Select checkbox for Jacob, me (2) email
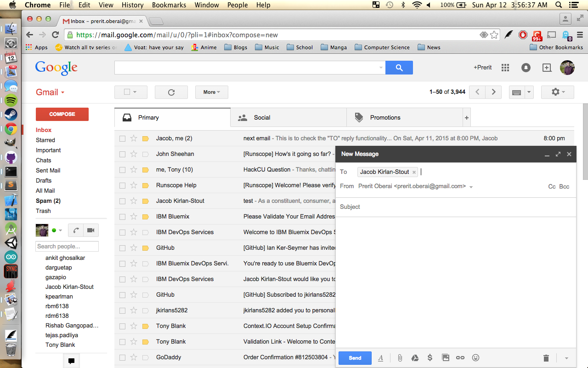This screenshot has height=368, width=588. coord(122,138)
